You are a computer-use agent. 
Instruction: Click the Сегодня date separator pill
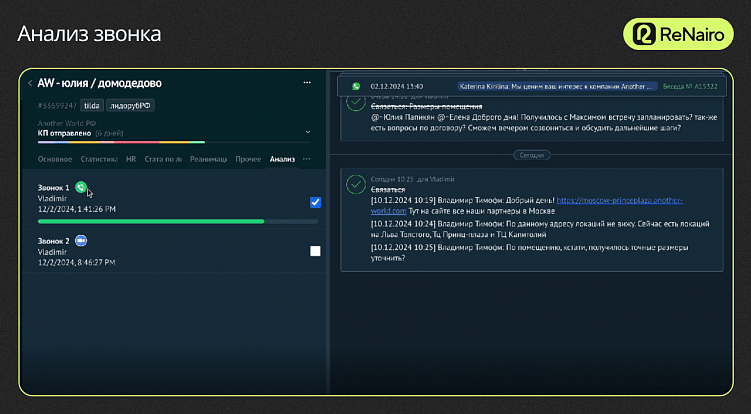[532, 155]
